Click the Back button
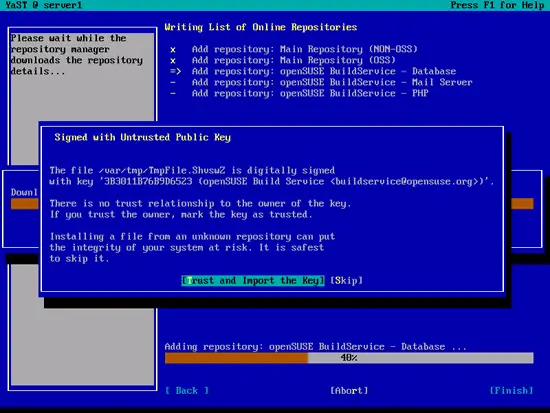The image size is (550, 413). coord(187,391)
